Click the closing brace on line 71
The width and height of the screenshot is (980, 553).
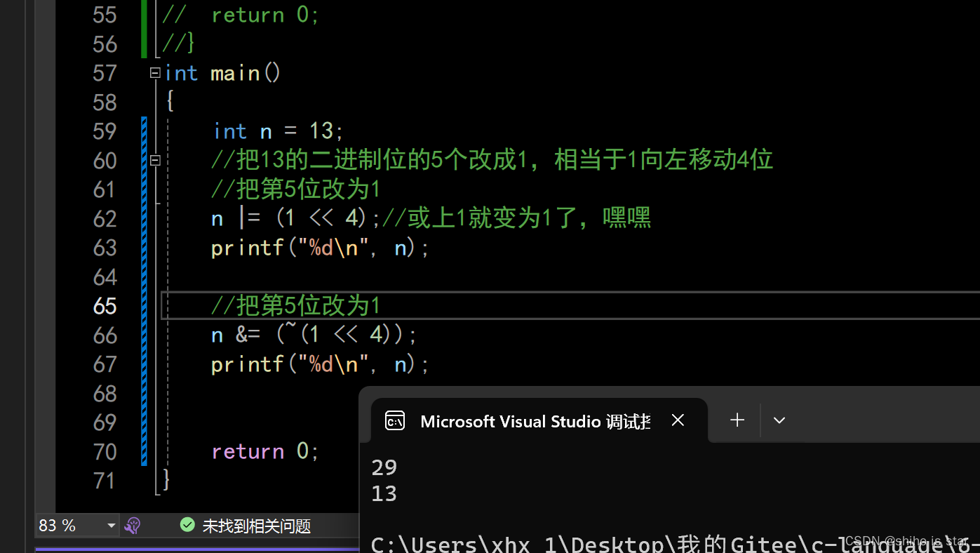[166, 481]
